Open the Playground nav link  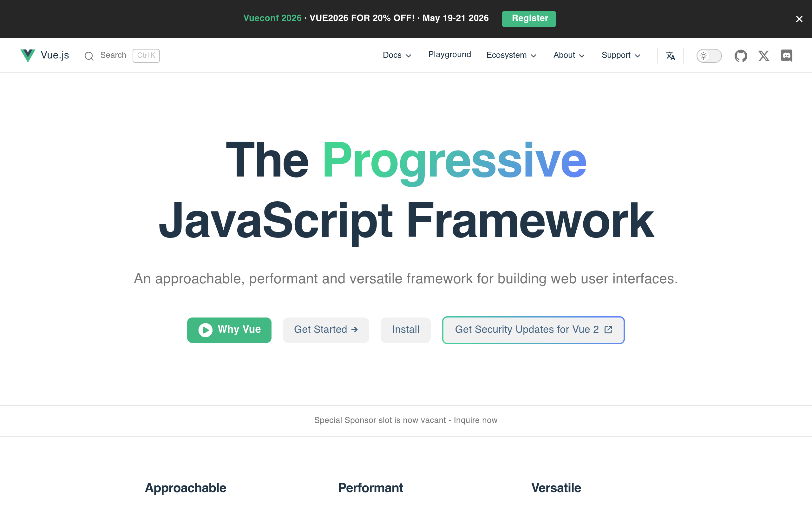point(450,54)
